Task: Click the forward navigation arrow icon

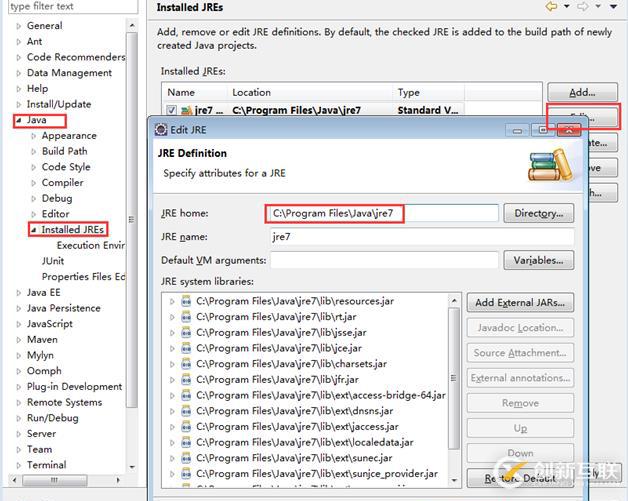Action: pyautogui.click(x=583, y=6)
